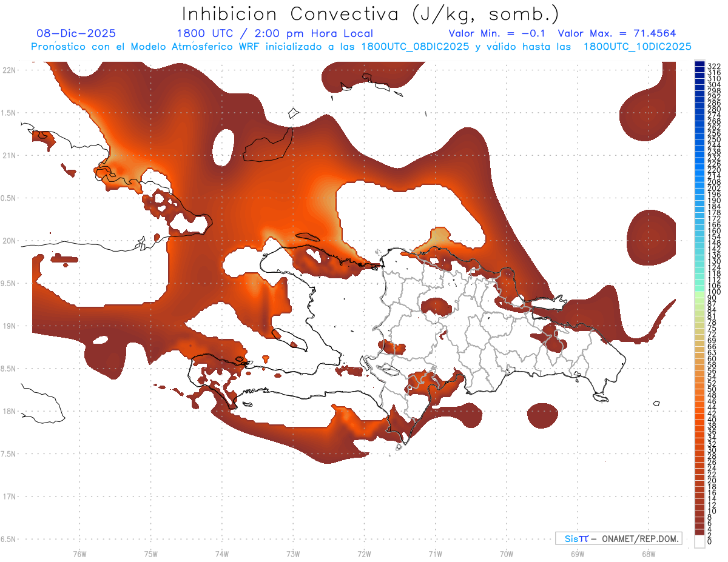Click the '73W' longitude label
Image resolution: width=728 pixels, height=562 pixels.
pyautogui.click(x=293, y=554)
